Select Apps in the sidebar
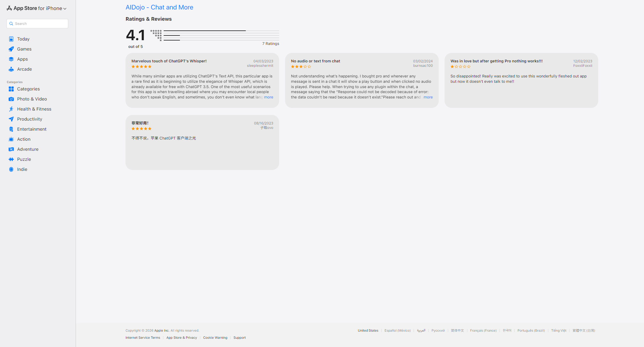The image size is (644, 347). 22,59
